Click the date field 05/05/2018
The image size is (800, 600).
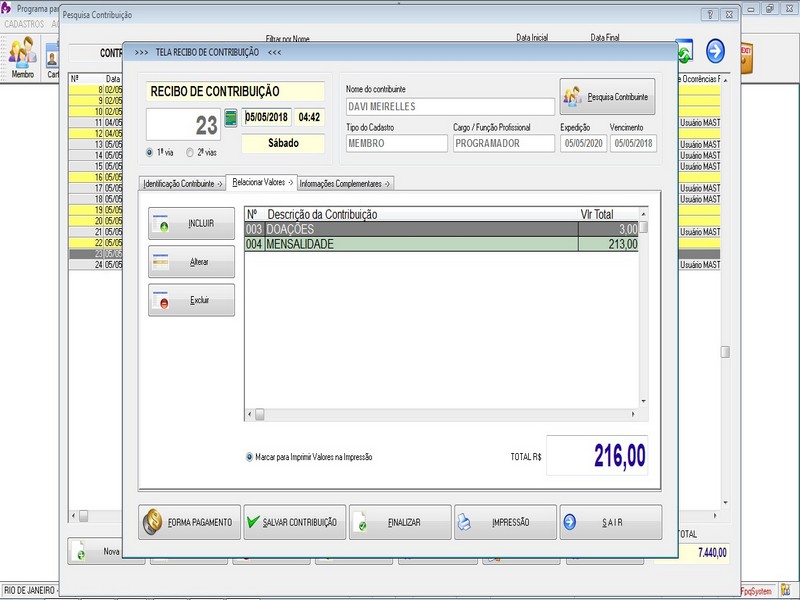tap(266, 117)
